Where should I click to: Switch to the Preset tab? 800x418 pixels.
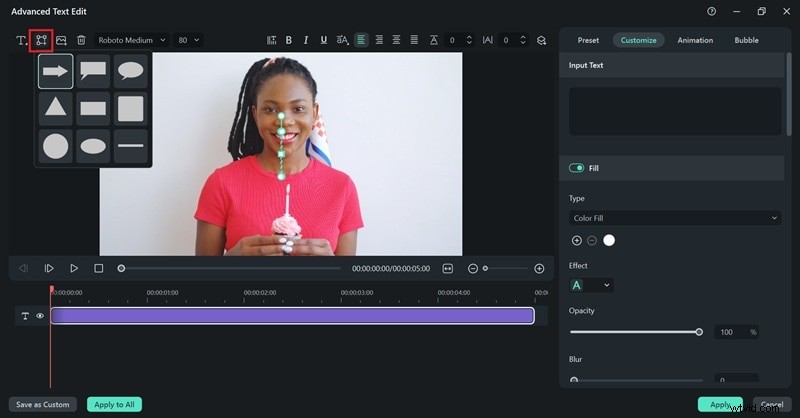tap(588, 40)
